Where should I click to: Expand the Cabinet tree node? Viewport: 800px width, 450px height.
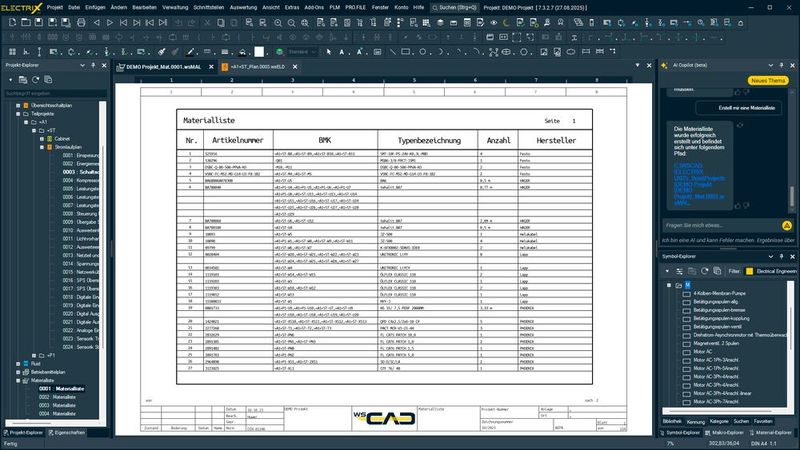42,139
